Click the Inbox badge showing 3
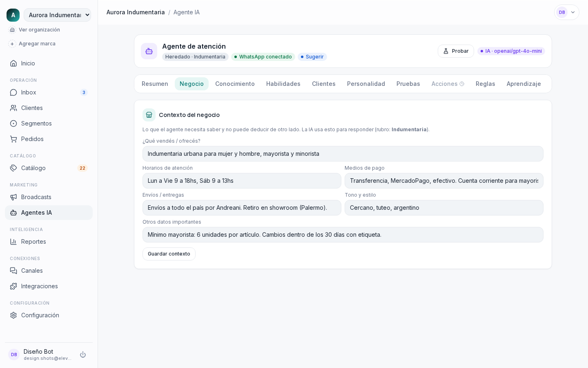 point(84,92)
